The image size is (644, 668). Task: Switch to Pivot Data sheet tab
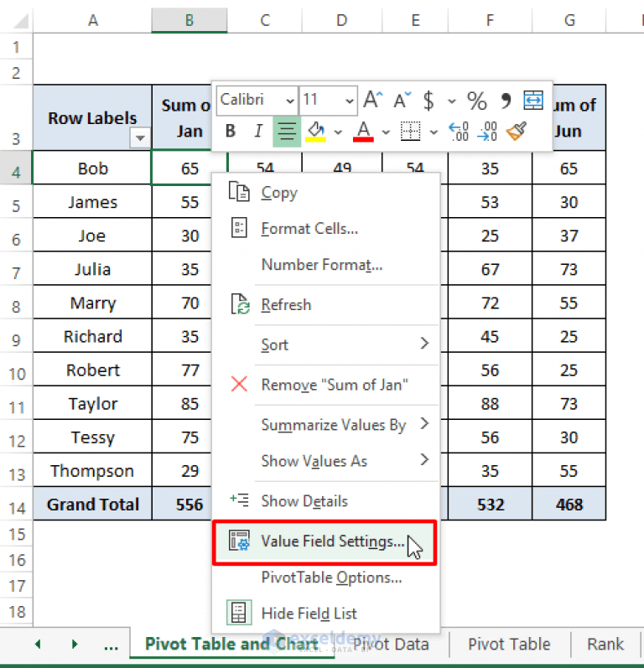point(391,645)
